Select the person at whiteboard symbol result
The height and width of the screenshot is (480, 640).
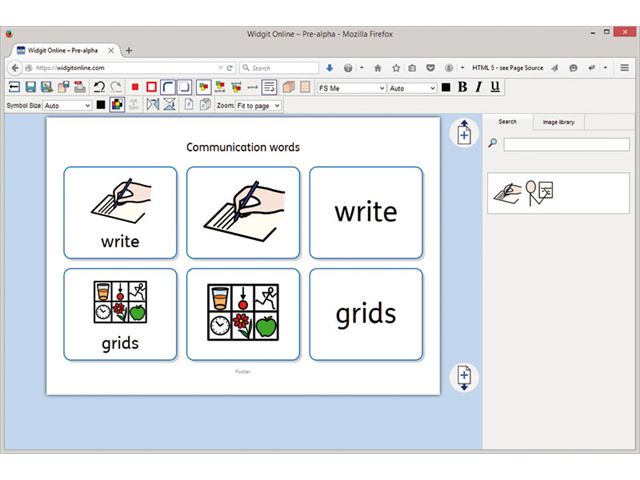coord(539,192)
